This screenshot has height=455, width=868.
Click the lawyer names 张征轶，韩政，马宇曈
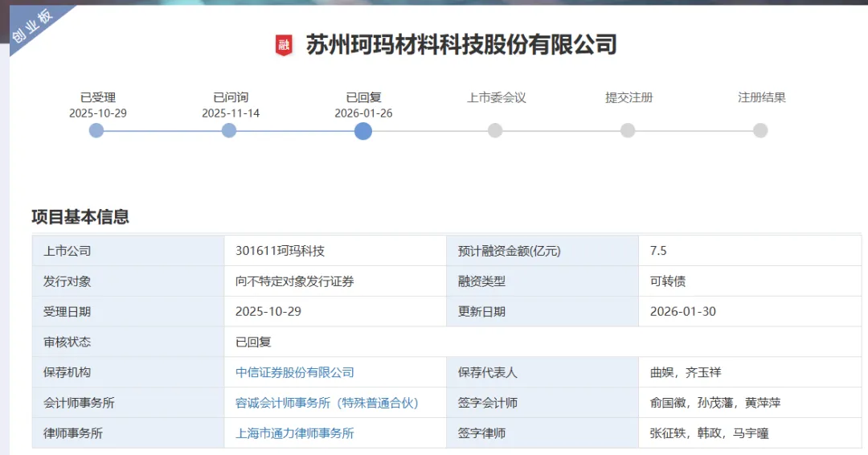[x=709, y=433]
